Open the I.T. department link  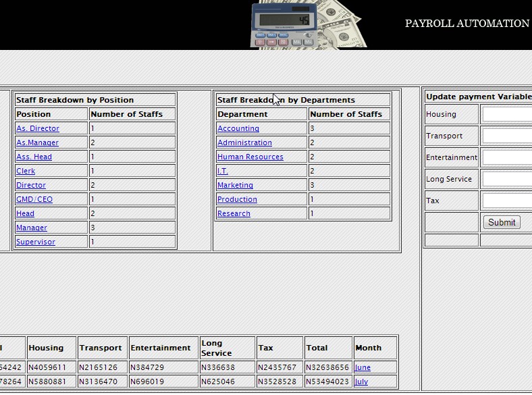tap(223, 171)
